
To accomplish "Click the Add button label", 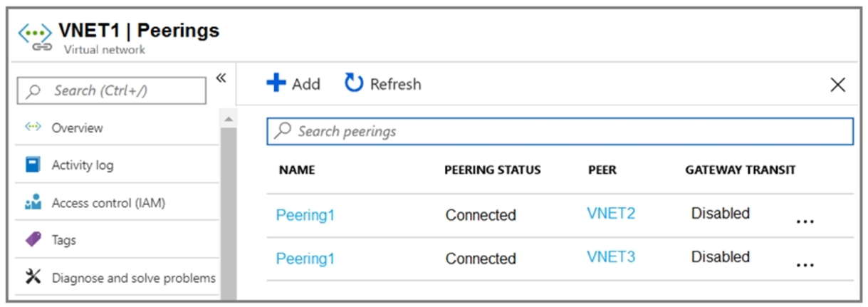I will click(306, 84).
